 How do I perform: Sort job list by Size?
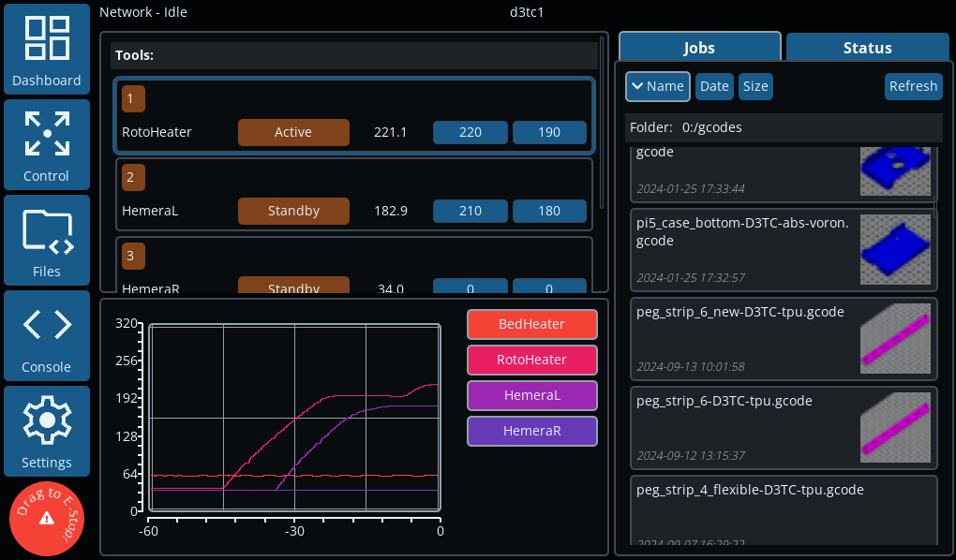755,86
